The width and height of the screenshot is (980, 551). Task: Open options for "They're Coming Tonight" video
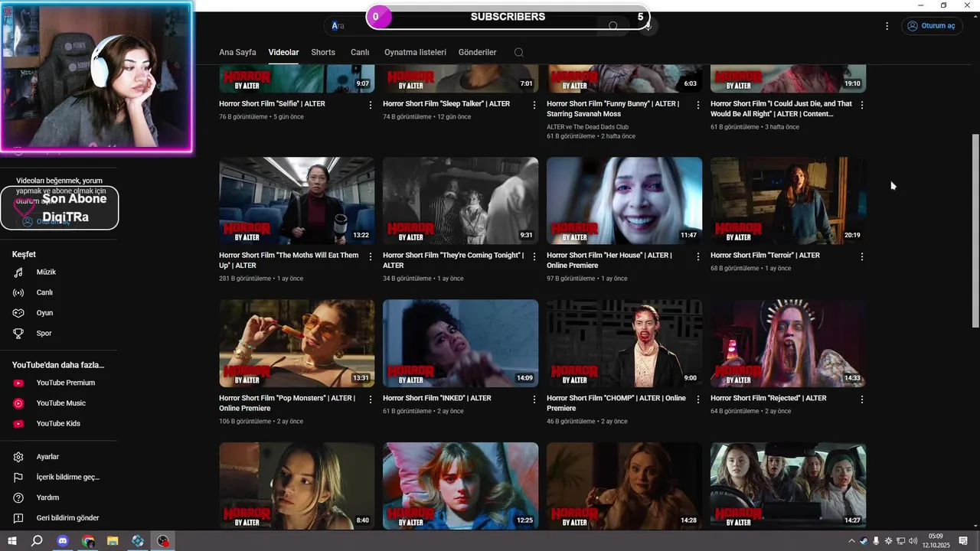[534, 256]
